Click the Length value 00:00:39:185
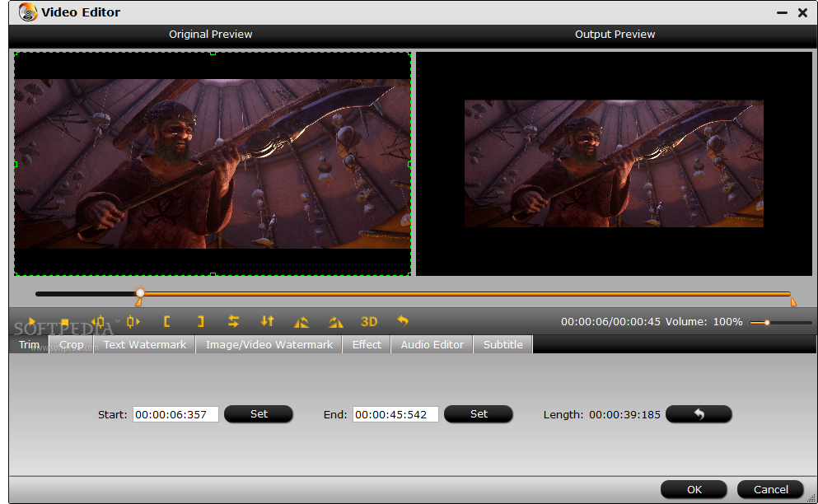This screenshot has height=504, width=818. click(624, 415)
